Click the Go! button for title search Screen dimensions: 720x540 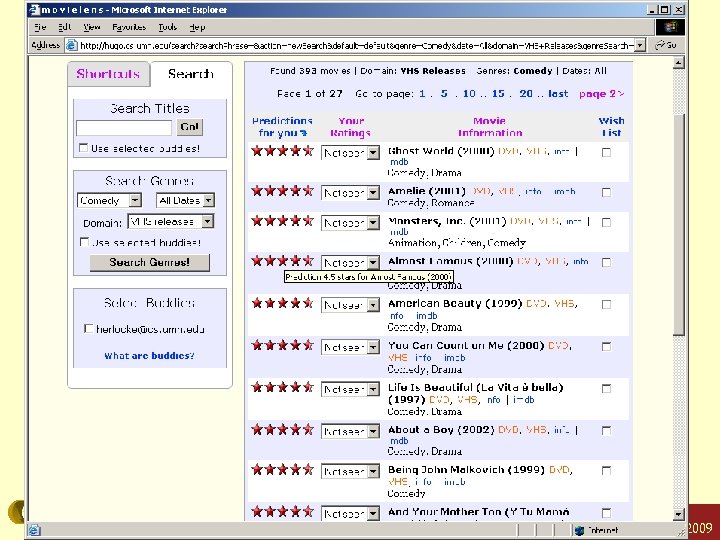(x=190, y=127)
